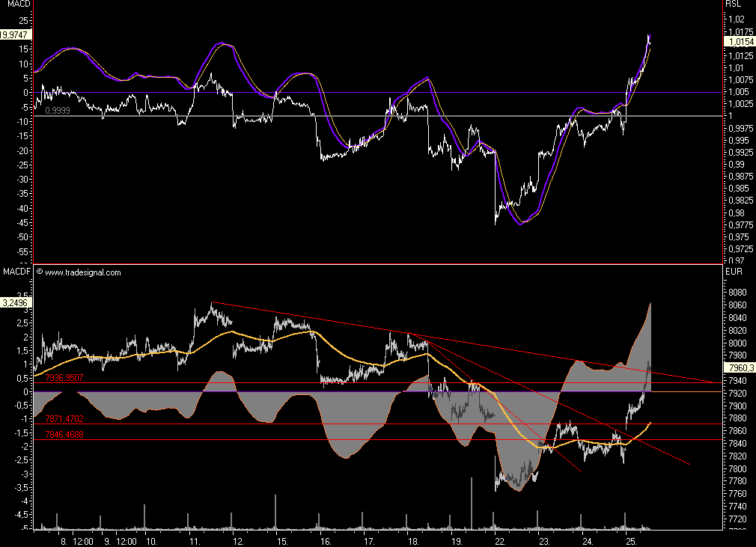
Task: Click the 0,9999 gray level label
Action: point(58,110)
